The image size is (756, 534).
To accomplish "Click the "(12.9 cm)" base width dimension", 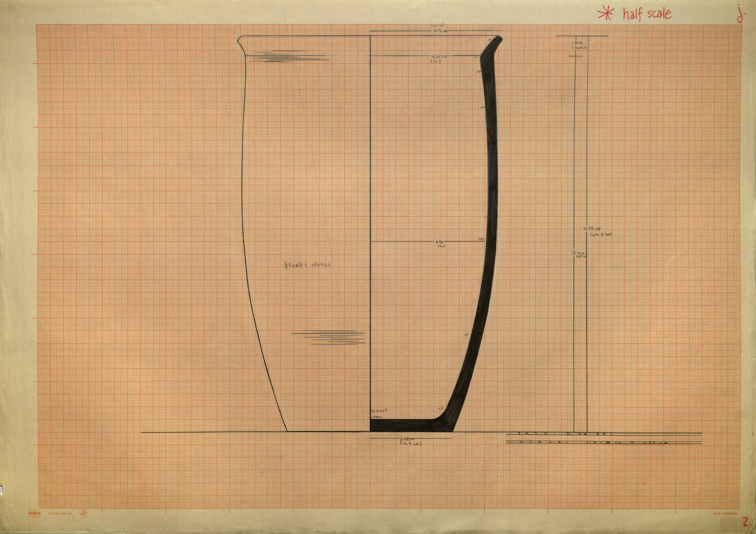I will tap(411, 444).
